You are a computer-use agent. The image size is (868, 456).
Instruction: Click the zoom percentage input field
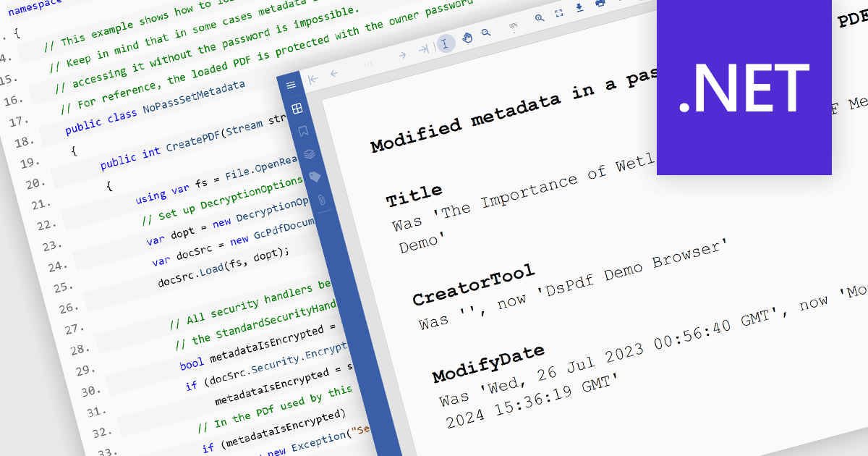point(513,26)
